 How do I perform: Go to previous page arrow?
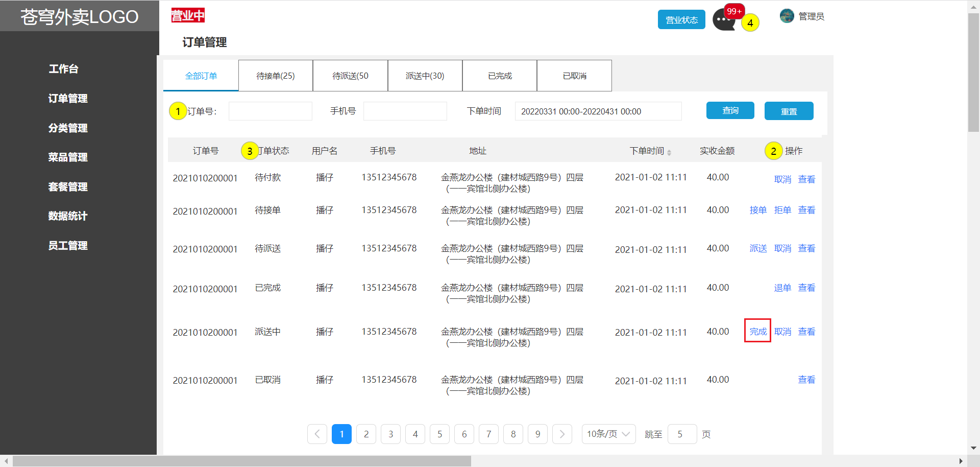[x=317, y=434]
